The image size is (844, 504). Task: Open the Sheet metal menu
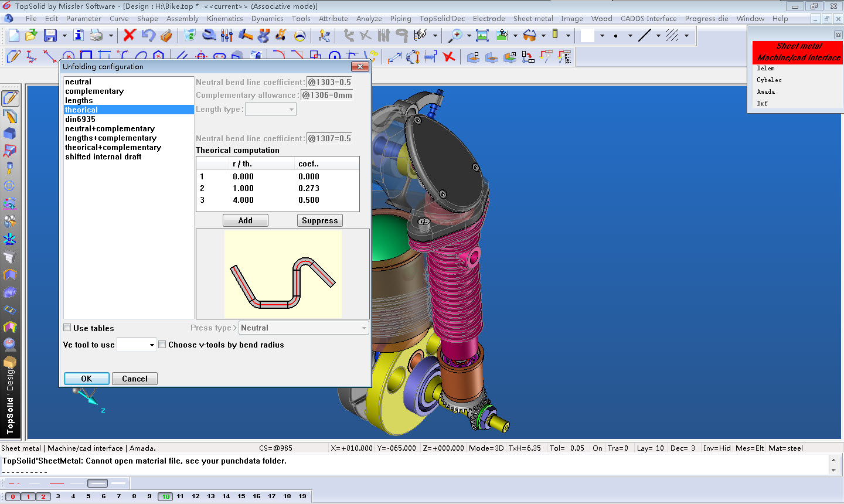pyautogui.click(x=533, y=19)
